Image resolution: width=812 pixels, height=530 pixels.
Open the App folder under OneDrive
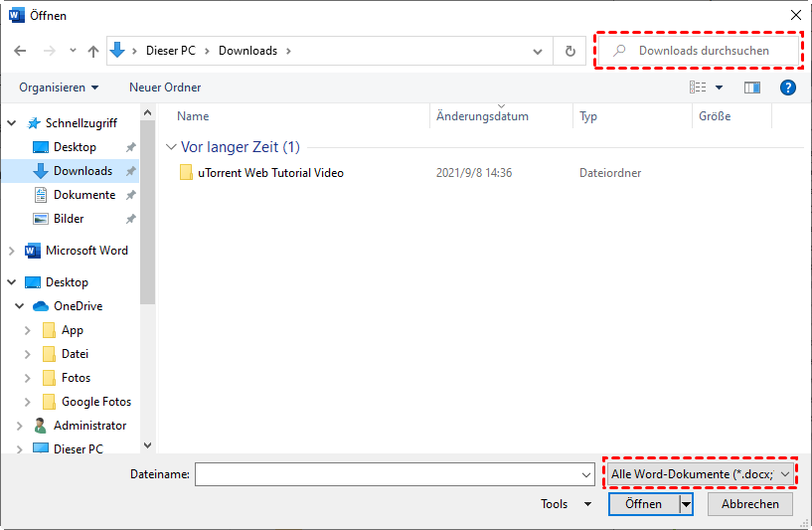[72, 330]
